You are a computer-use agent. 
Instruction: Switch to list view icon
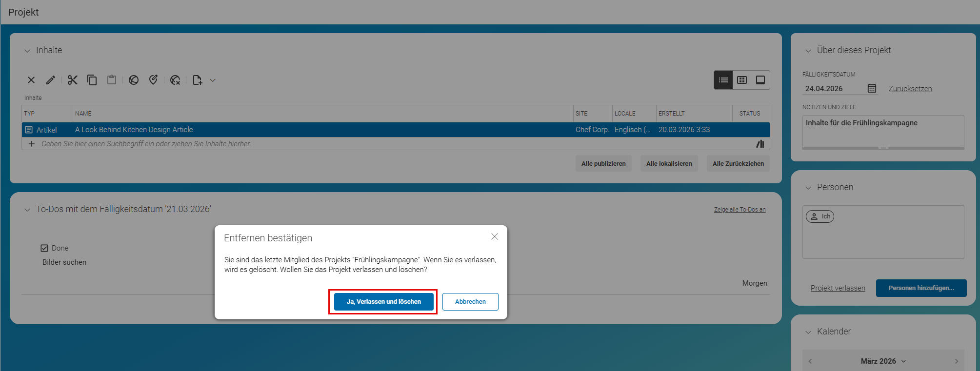point(723,80)
